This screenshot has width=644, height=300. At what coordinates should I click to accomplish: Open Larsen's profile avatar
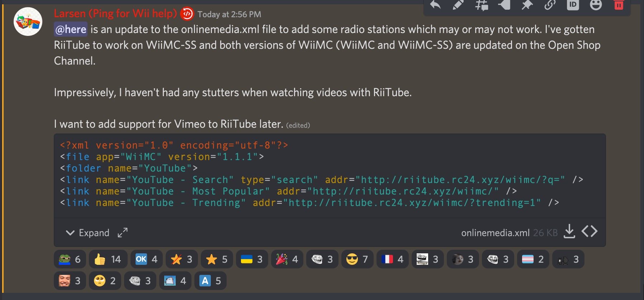(28, 22)
